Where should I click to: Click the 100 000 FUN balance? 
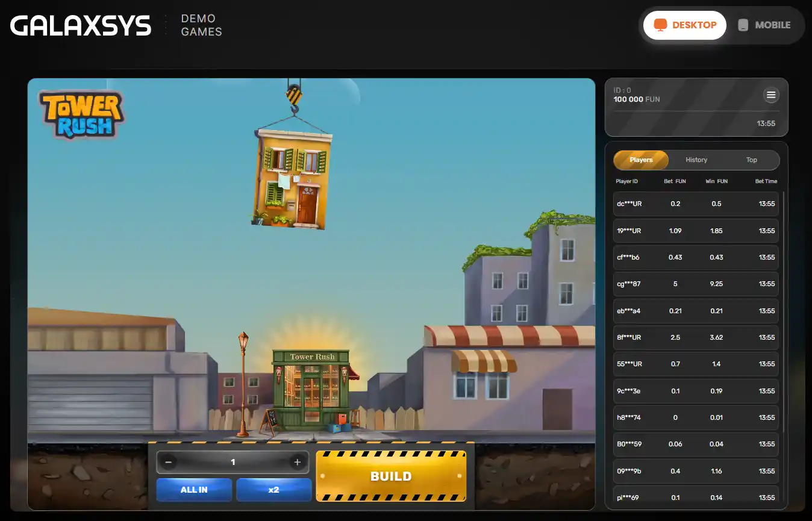[637, 99]
